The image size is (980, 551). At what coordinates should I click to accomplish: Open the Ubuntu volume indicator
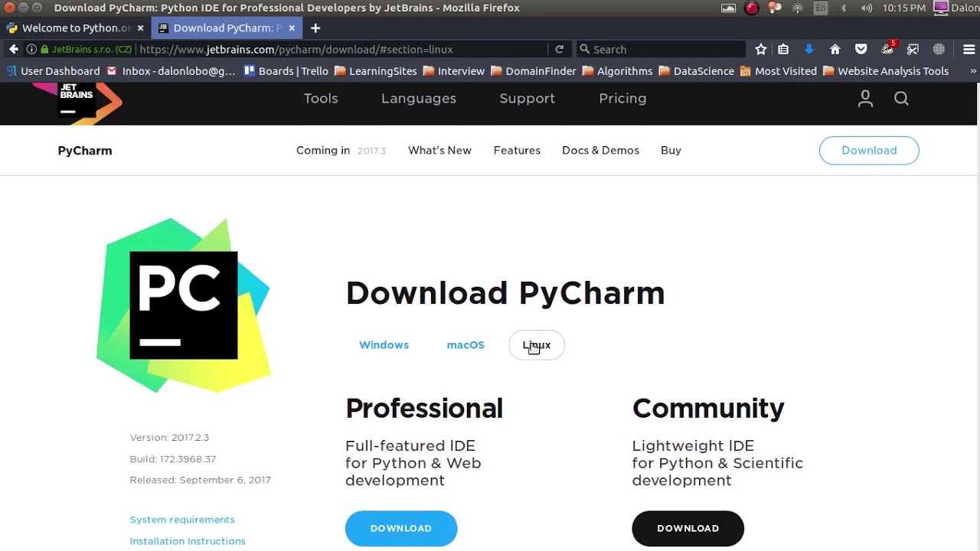[866, 8]
